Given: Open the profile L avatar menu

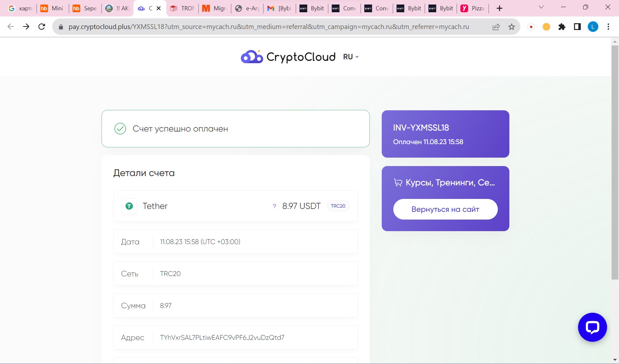Looking at the screenshot, I should pos(593,27).
